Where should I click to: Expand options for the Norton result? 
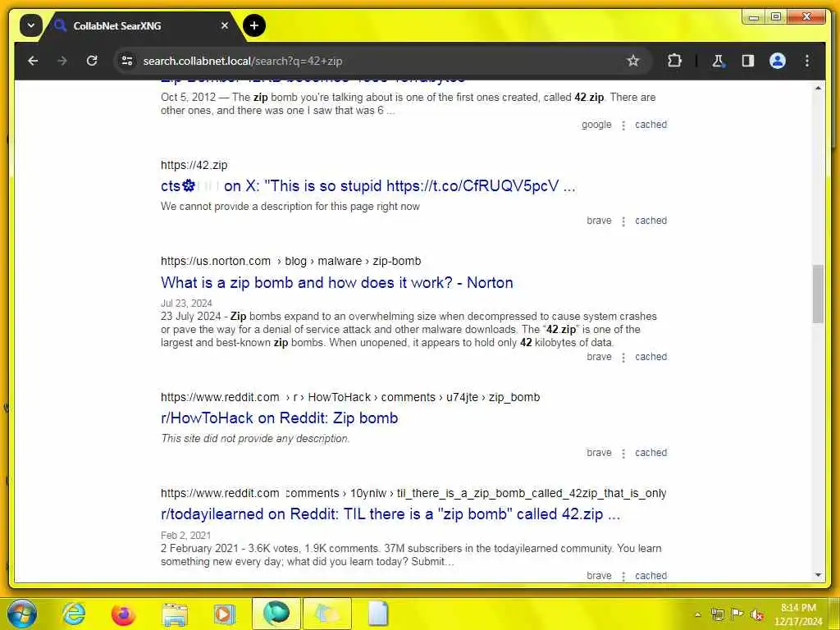[623, 357]
